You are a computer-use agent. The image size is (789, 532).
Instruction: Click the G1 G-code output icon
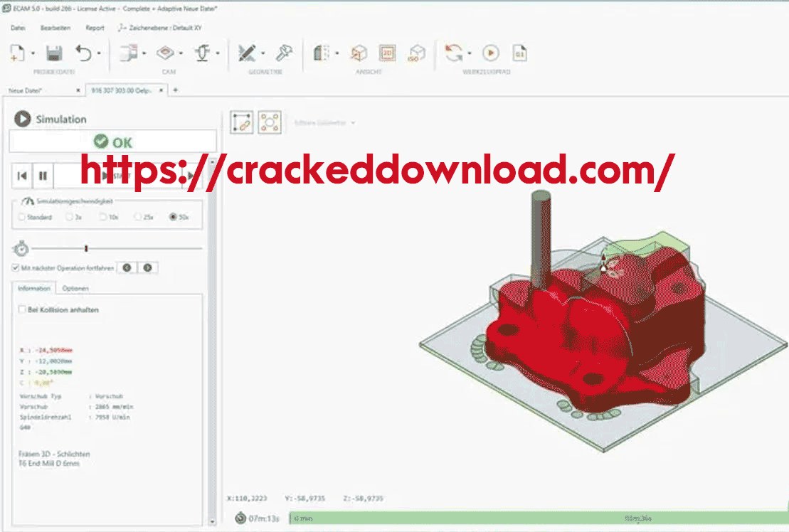coord(520,53)
